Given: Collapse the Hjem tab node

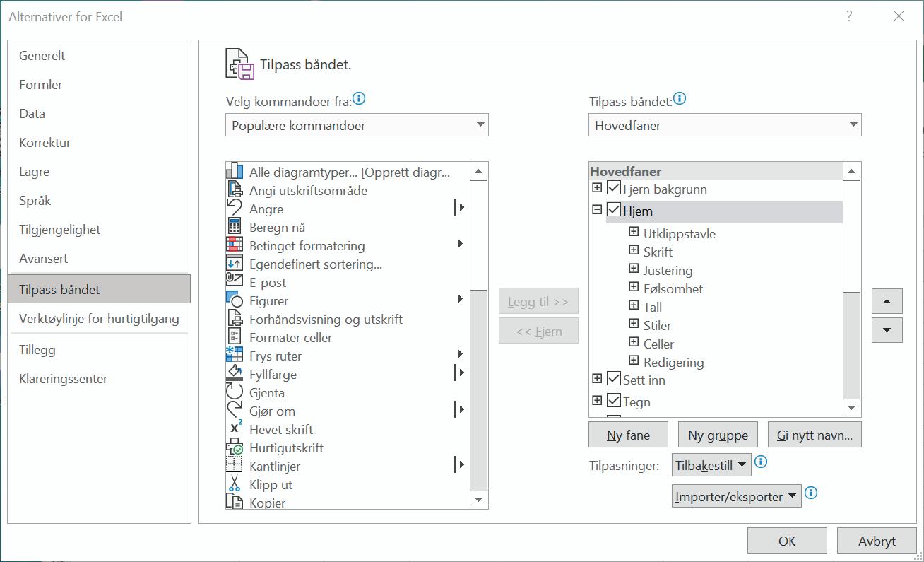Looking at the screenshot, I should (x=597, y=210).
